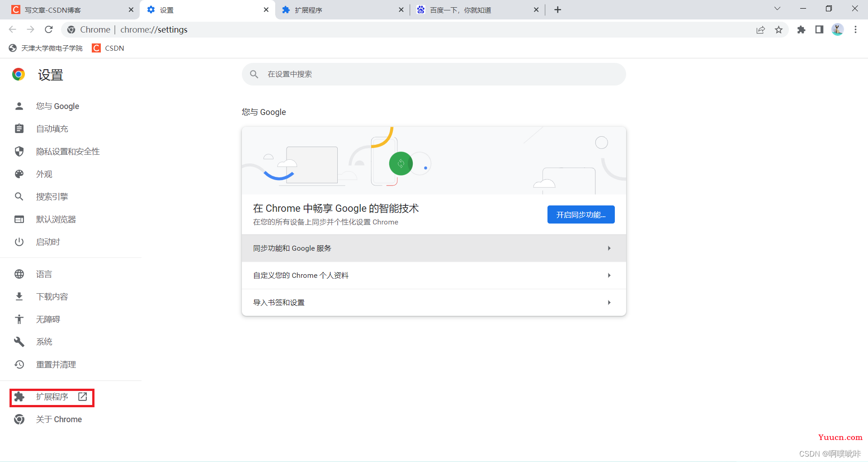Open 系统 system settings
This screenshot has height=462, width=868.
pyautogui.click(x=44, y=342)
